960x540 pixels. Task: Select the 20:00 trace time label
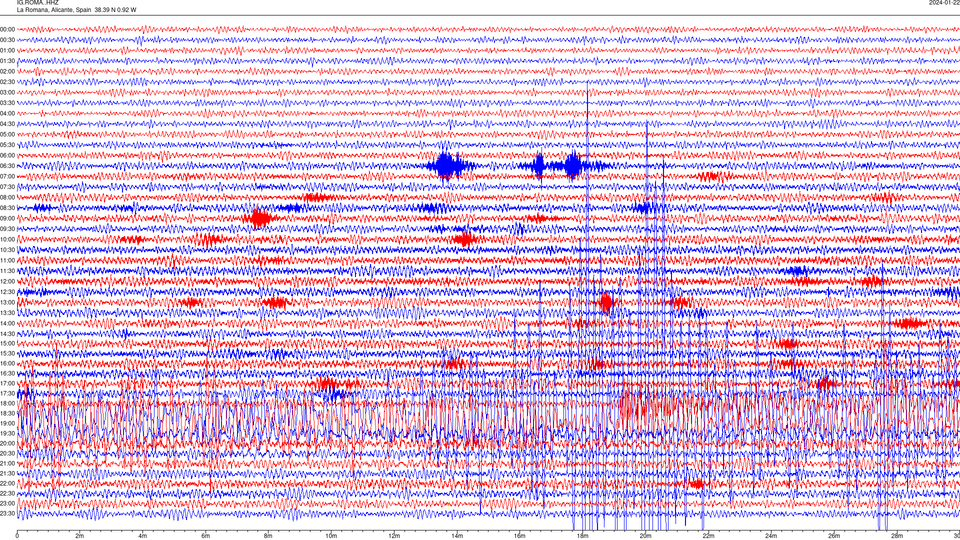7,443
